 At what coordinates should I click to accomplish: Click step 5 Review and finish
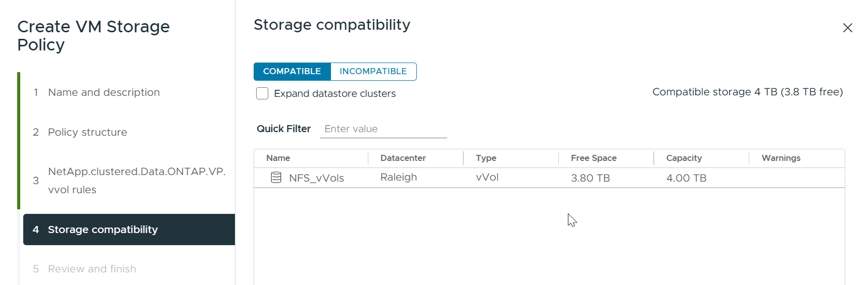(x=92, y=269)
